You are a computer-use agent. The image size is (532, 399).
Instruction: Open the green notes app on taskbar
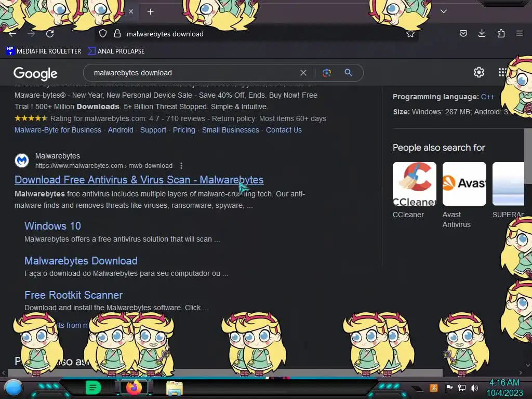[x=93, y=388]
